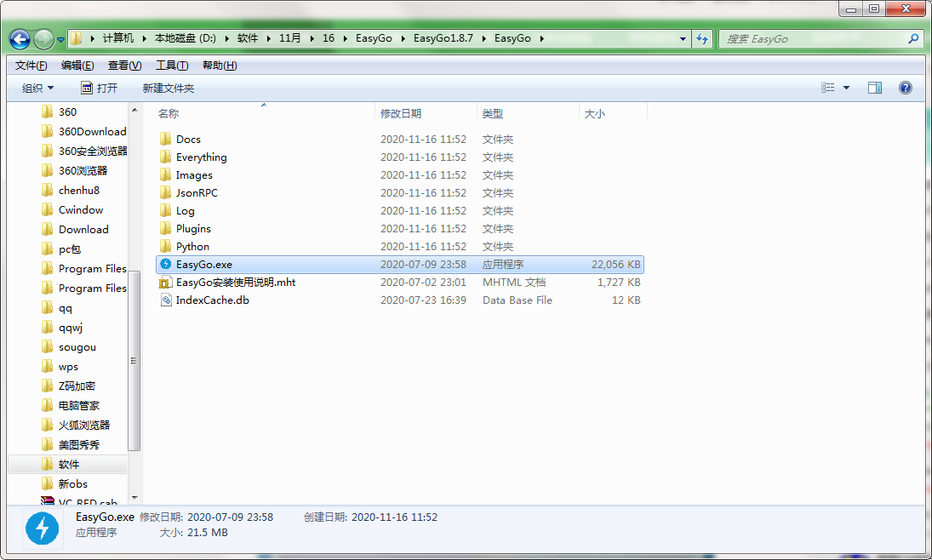
Task: Open the recent pages dropdown arrow
Action: (60, 40)
